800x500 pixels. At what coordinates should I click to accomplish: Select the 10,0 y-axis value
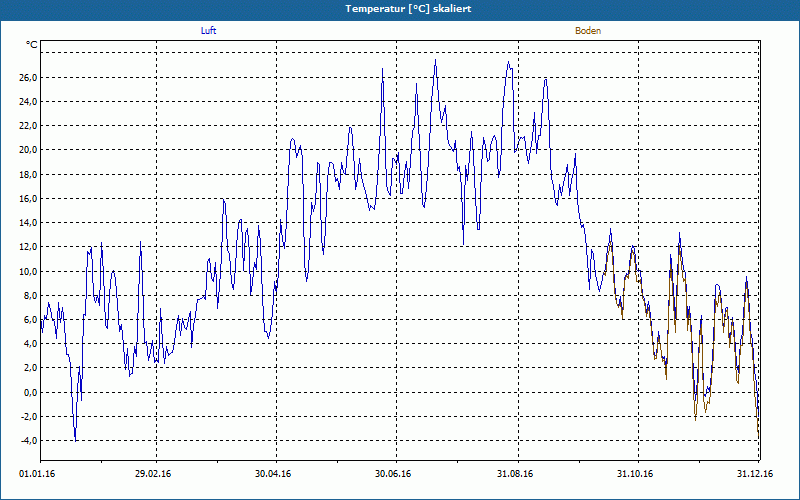click(x=27, y=272)
